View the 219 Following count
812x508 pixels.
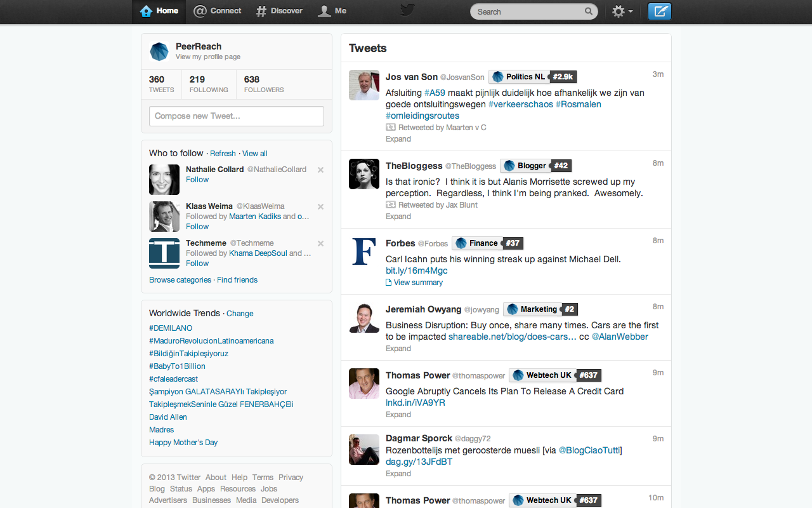coord(209,84)
